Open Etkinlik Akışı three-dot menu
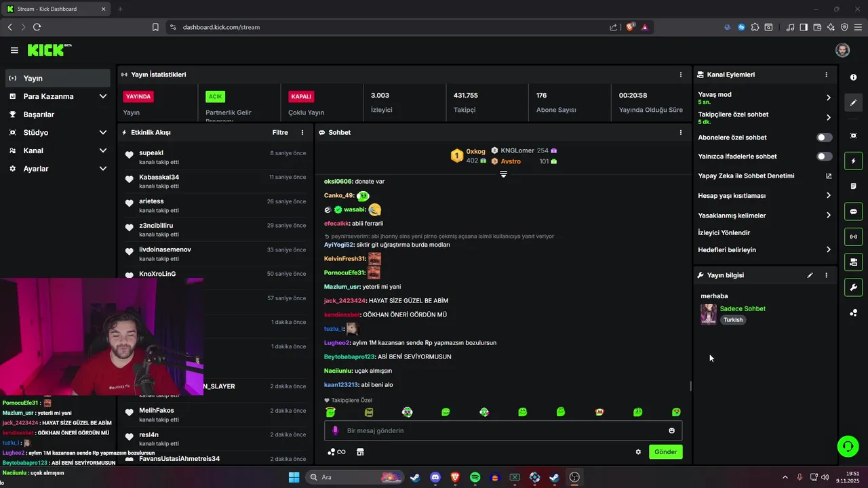 (302, 133)
